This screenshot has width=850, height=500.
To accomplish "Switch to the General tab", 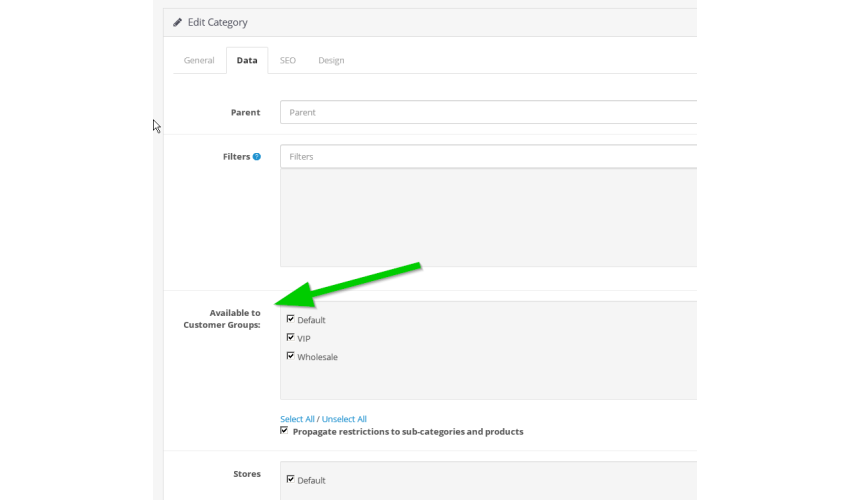I will [199, 60].
